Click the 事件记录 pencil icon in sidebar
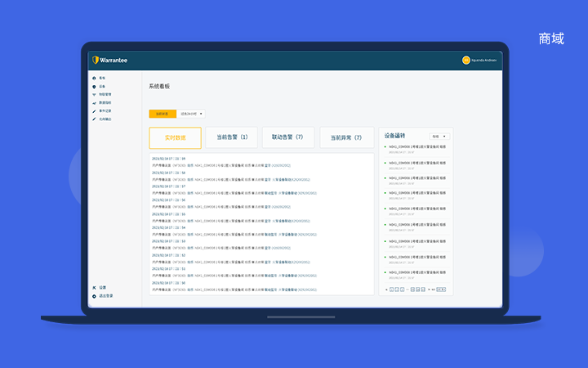Image resolution: width=588 pixels, height=368 pixels. (x=95, y=110)
